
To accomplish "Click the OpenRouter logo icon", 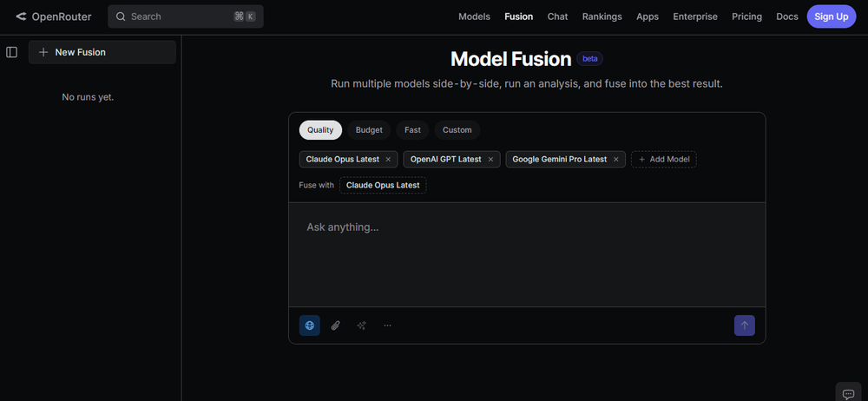I will pyautogui.click(x=21, y=16).
